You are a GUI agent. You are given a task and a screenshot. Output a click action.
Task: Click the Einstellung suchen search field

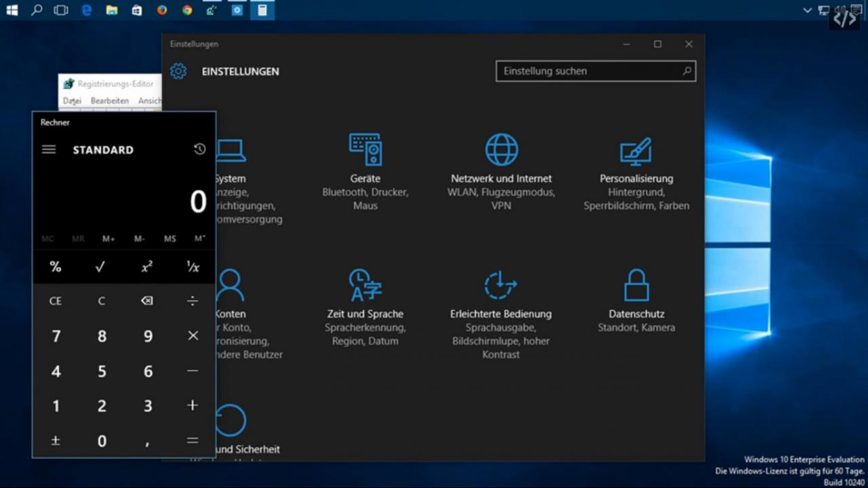point(595,71)
